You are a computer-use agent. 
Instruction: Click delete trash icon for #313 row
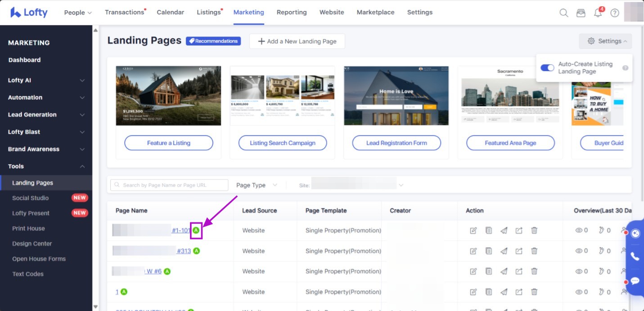click(x=534, y=251)
